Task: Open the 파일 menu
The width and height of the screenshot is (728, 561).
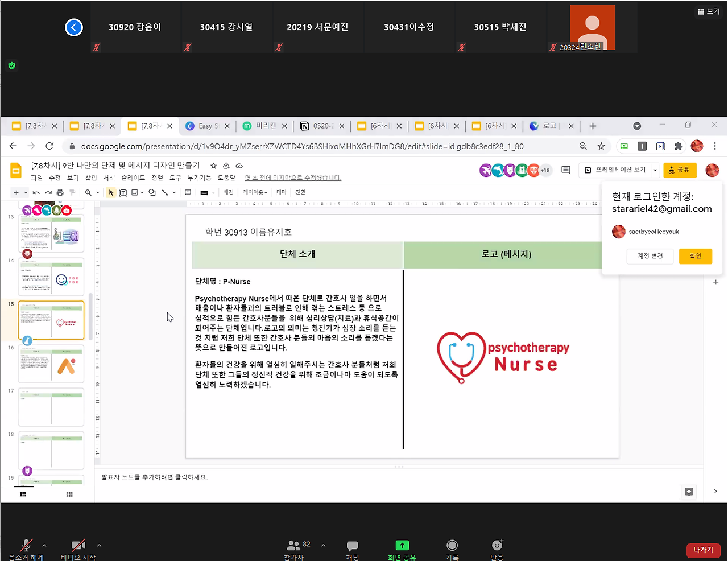Action: point(37,178)
